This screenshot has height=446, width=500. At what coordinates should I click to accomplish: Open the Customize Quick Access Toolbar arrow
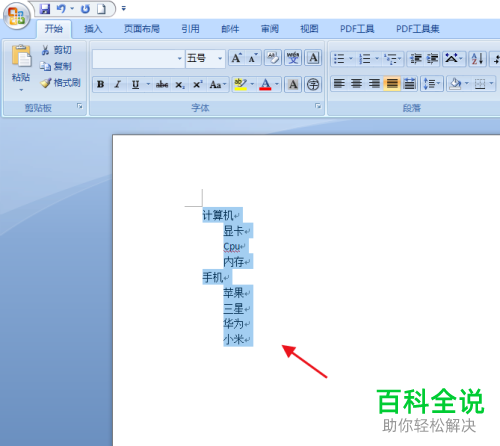tap(124, 9)
